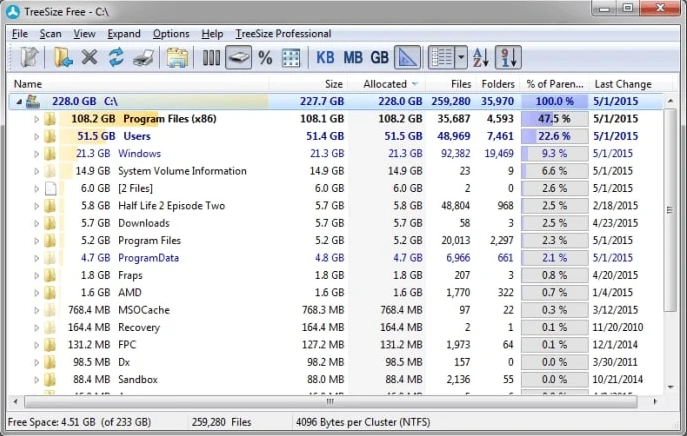Viewport: 687px width, 436px height.
Task: Click the TreeSize app icon in title bar
Action: [x=13, y=12]
